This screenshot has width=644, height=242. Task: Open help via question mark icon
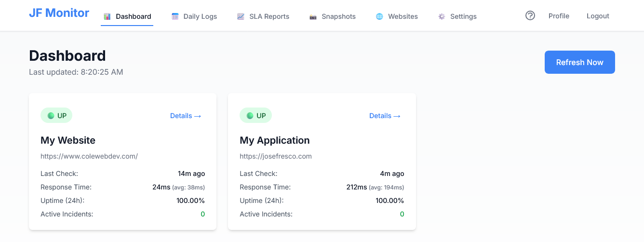530,16
